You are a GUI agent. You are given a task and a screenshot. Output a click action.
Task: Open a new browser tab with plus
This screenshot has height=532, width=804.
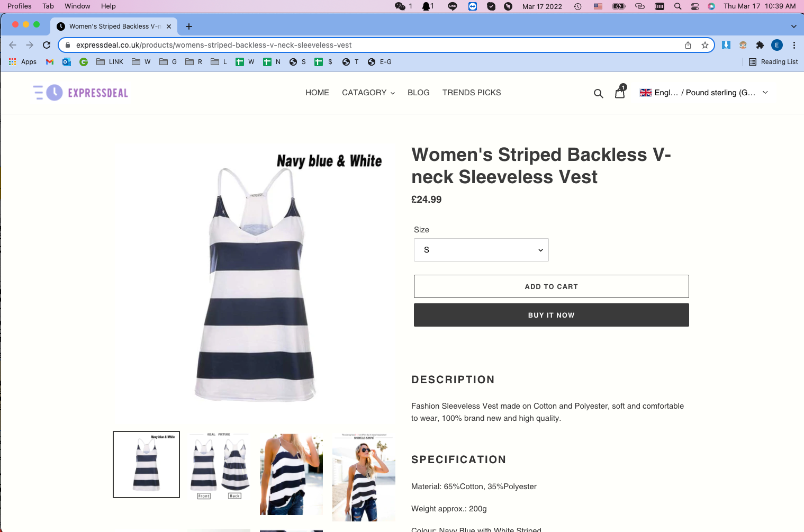pos(189,26)
